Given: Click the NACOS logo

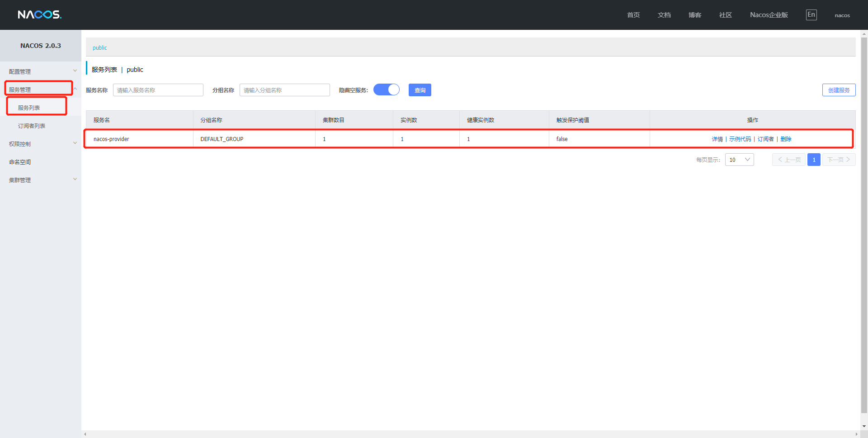Looking at the screenshot, I should tap(40, 15).
